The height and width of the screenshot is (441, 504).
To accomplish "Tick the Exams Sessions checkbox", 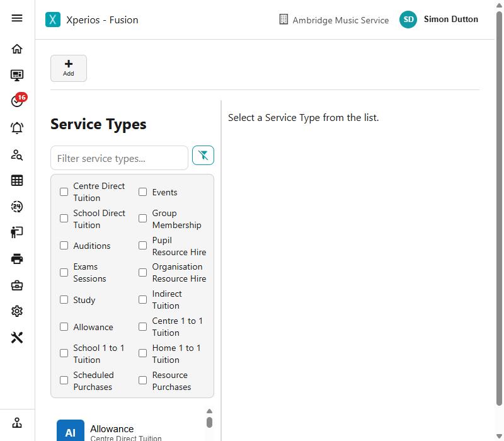I will coord(64,273).
